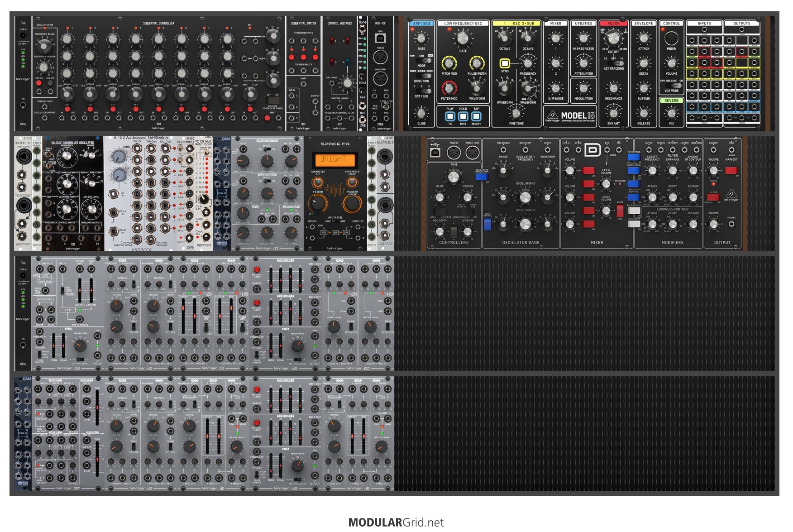
Task: Toggle the blue Oscillator Modulation switch on Model D
Action: [x=481, y=177]
